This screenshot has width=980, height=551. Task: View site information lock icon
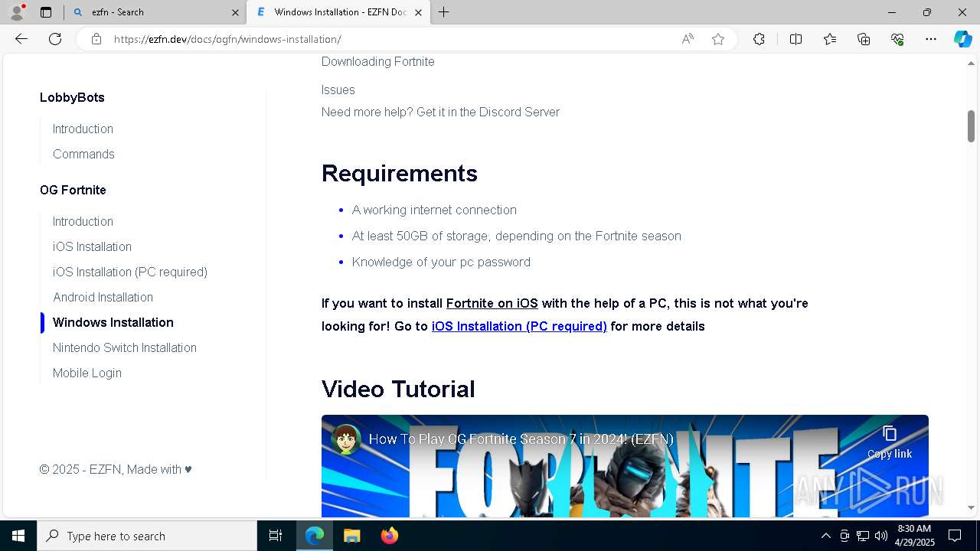click(96, 39)
